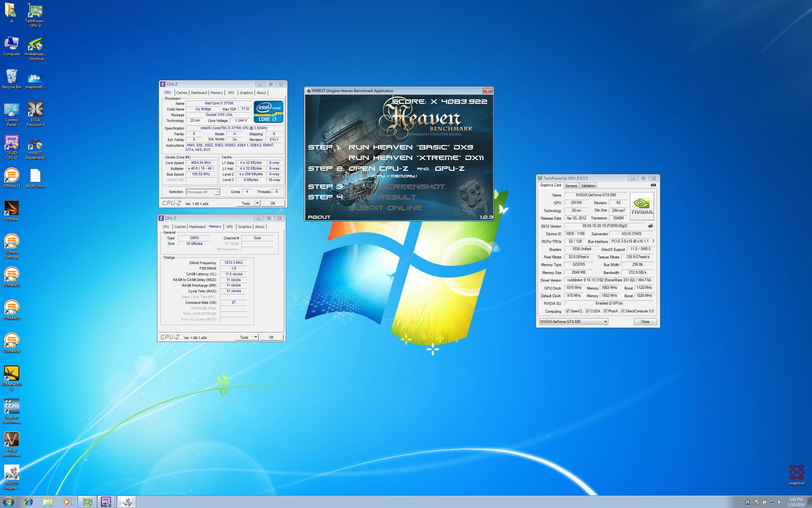Switch to Sensors tab in GPU-Z
The image size is (812, 508).
(x=571, y=186)
